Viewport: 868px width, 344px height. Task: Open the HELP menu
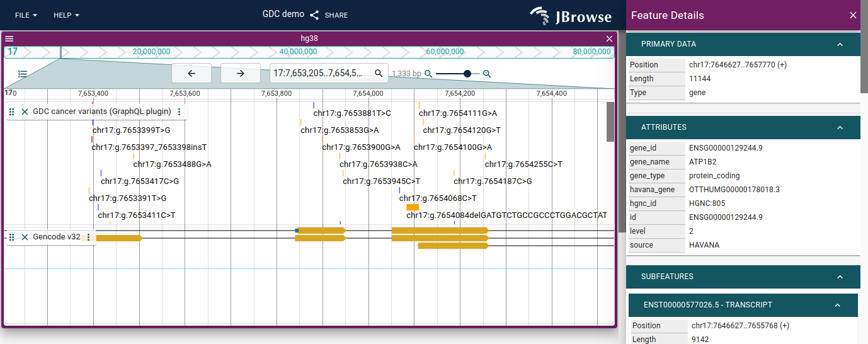[x=66, y=14]
